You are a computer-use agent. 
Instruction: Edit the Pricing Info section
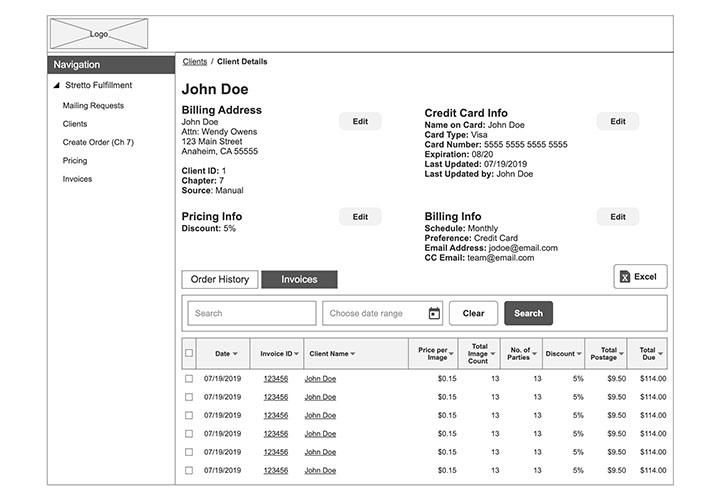tap(360, 217)
